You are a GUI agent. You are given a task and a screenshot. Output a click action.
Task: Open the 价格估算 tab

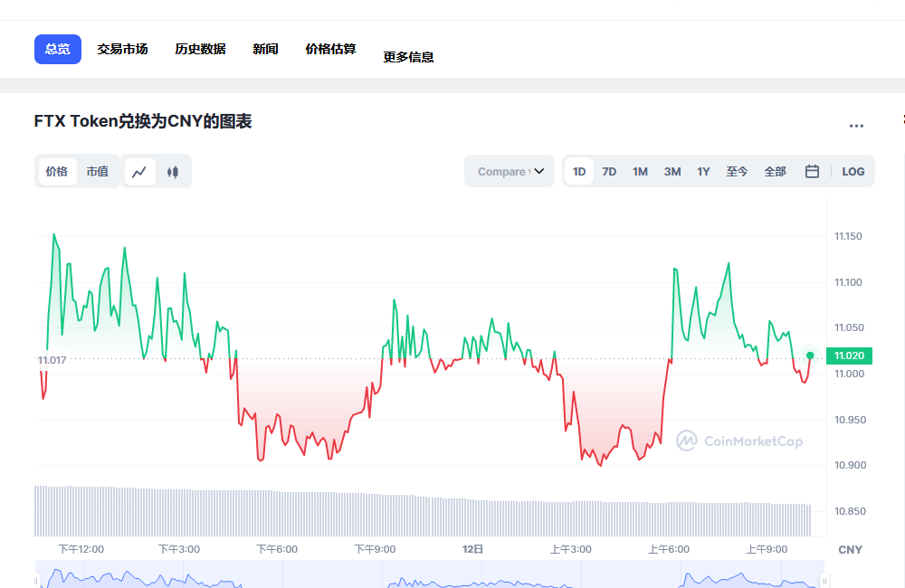coord(330,49)
